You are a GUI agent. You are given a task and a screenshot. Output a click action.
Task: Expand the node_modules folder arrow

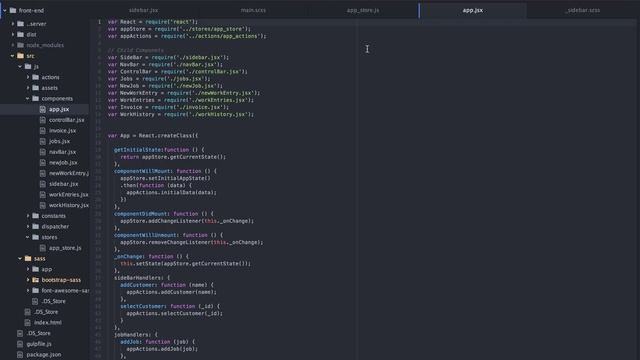(13, 45)
